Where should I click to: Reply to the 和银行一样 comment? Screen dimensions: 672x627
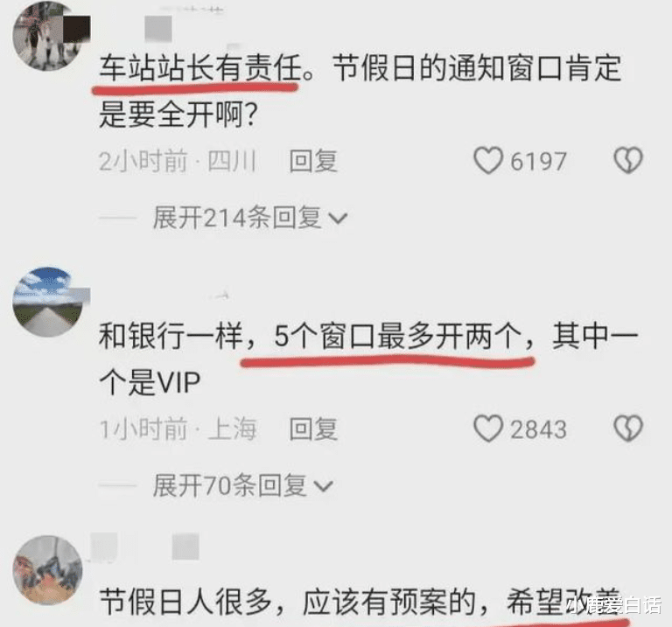[313, 429]
